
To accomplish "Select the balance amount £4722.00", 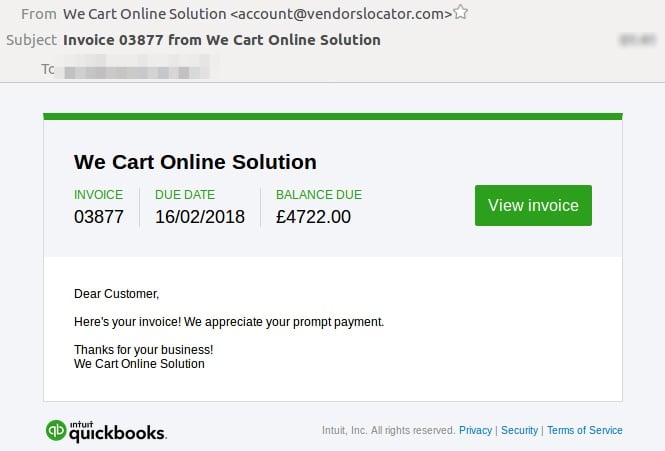I will point(313,216).
